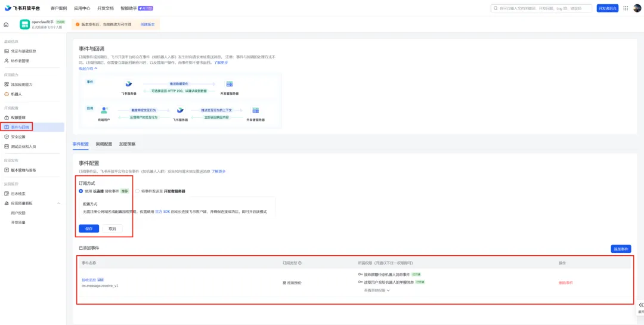Click the 机器人 robot icon

click(7, 94)
